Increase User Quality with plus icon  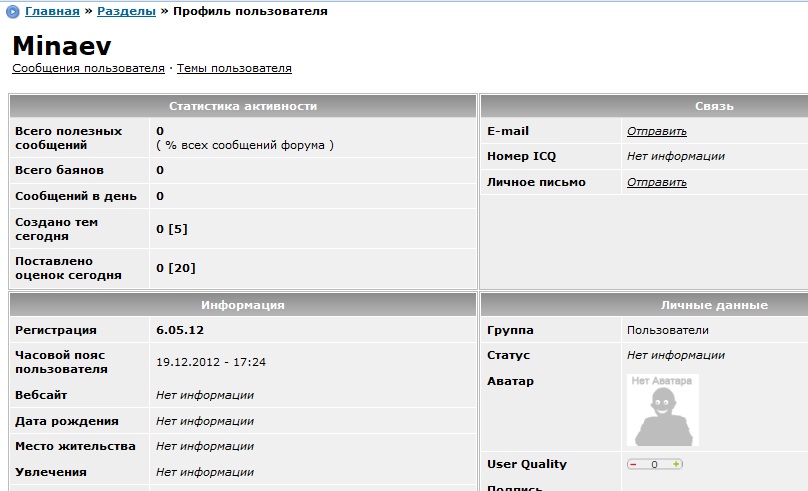pyautogui.click(x=676, y=464)
